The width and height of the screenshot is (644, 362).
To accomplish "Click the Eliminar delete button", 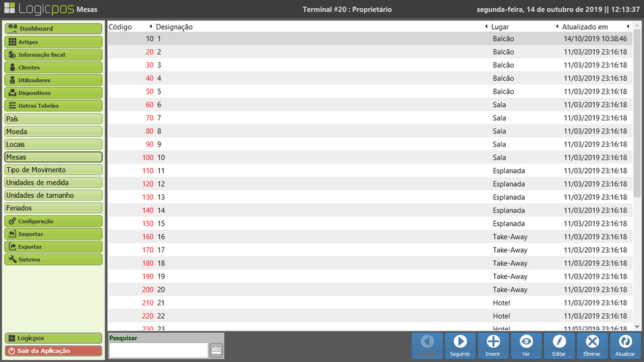I will (592, 345).
